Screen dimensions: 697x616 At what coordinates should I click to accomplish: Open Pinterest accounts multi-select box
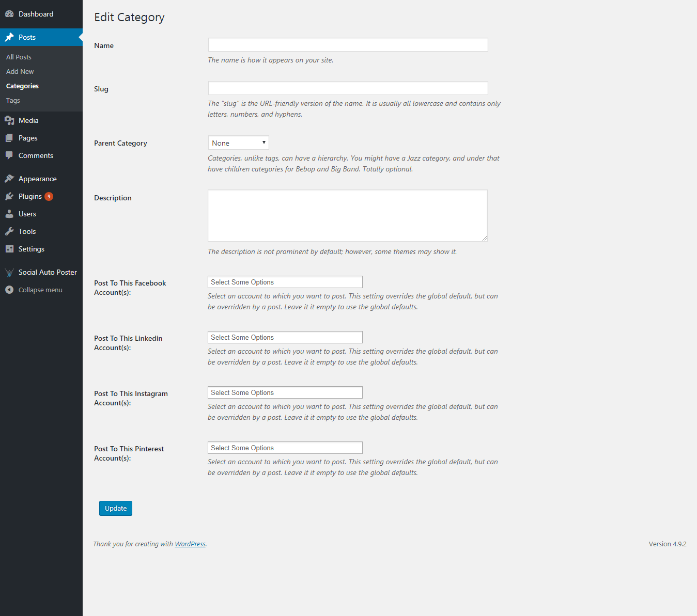285,448
